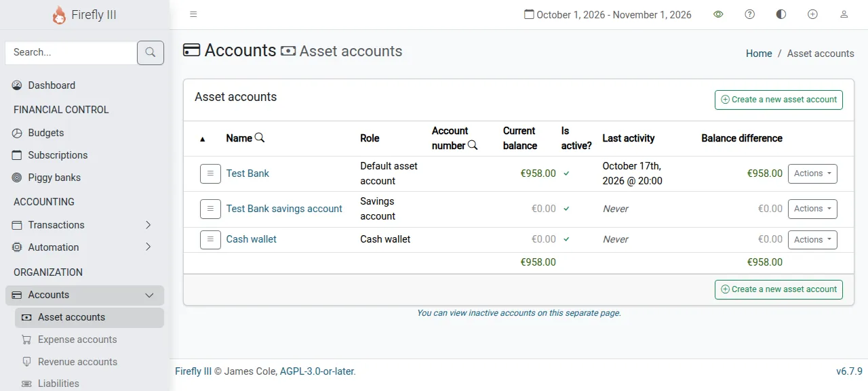Screen dimensions: 868x391
Task: Click the Firefly III flame logo
Action: pyautogui.click(x=59, y=15)
